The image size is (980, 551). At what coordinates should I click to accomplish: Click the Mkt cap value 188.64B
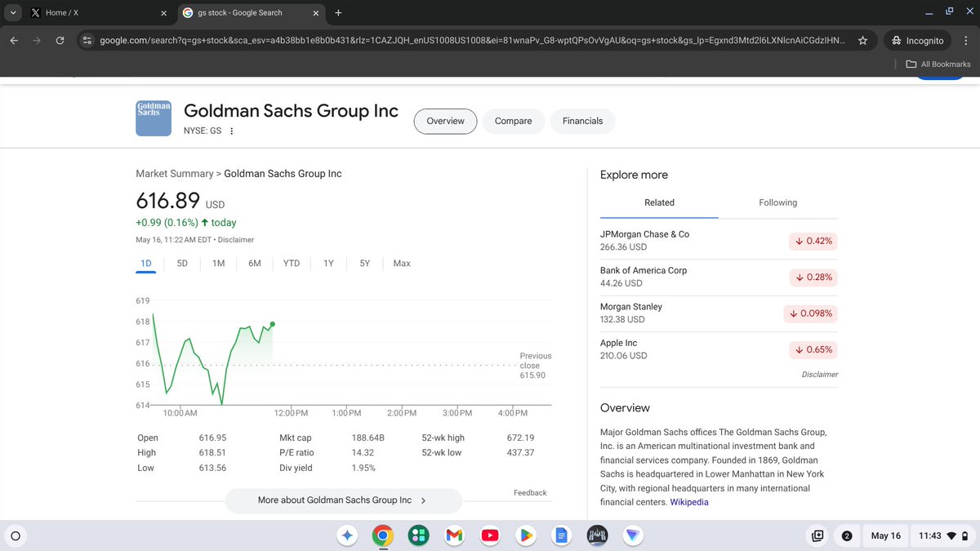(367, 438)
